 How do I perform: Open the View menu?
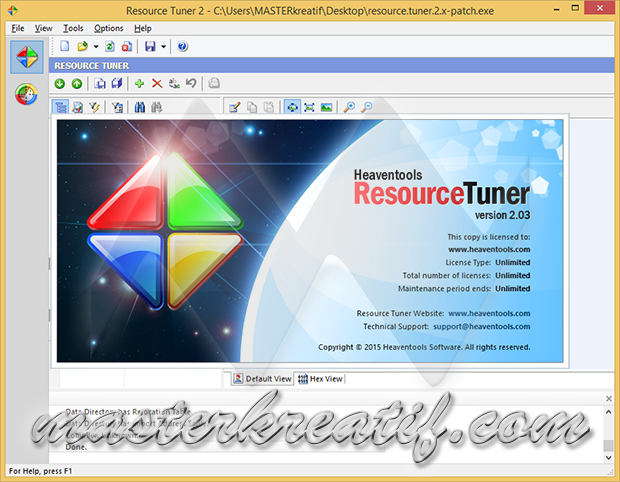tap(43, 28)
